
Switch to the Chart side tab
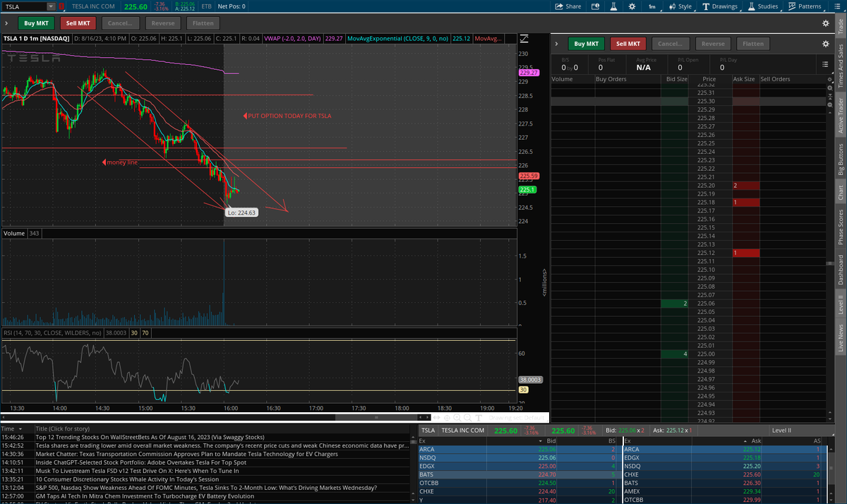tap(840, 191)
